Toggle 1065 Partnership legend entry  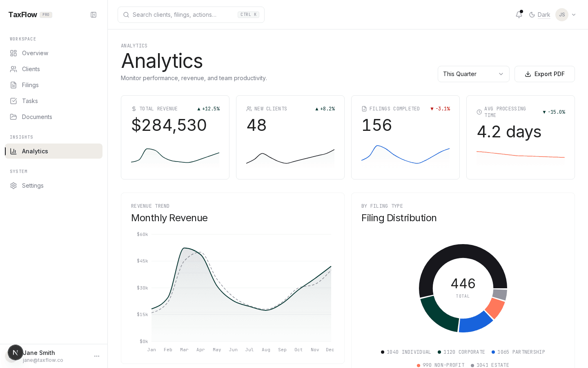(518, 352)
